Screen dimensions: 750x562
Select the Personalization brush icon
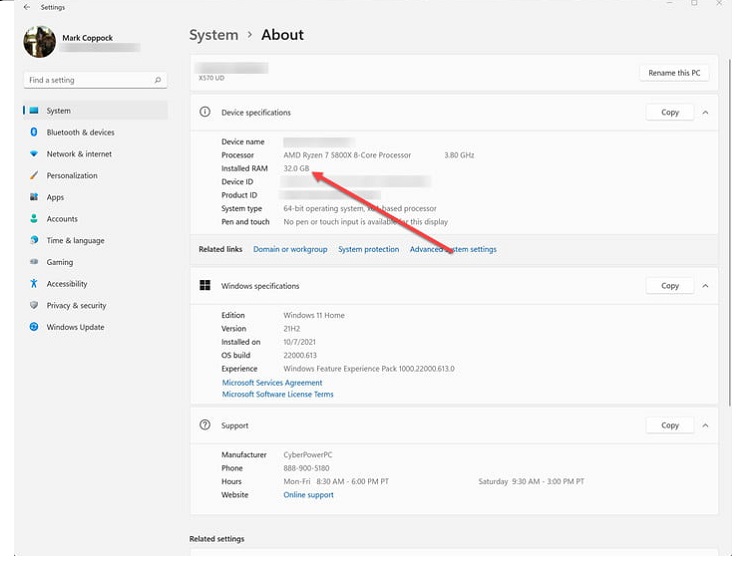coord(34,176)
